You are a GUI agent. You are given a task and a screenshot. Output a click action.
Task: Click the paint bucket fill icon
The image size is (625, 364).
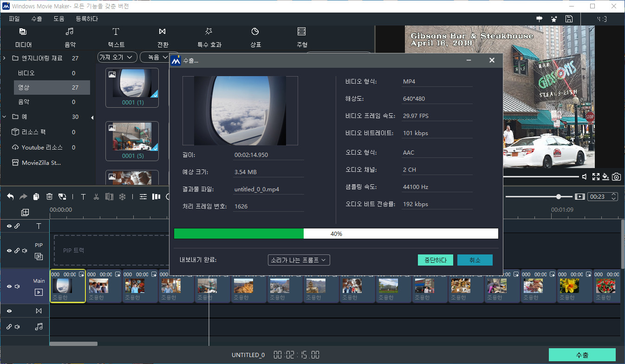coord(605,177)
